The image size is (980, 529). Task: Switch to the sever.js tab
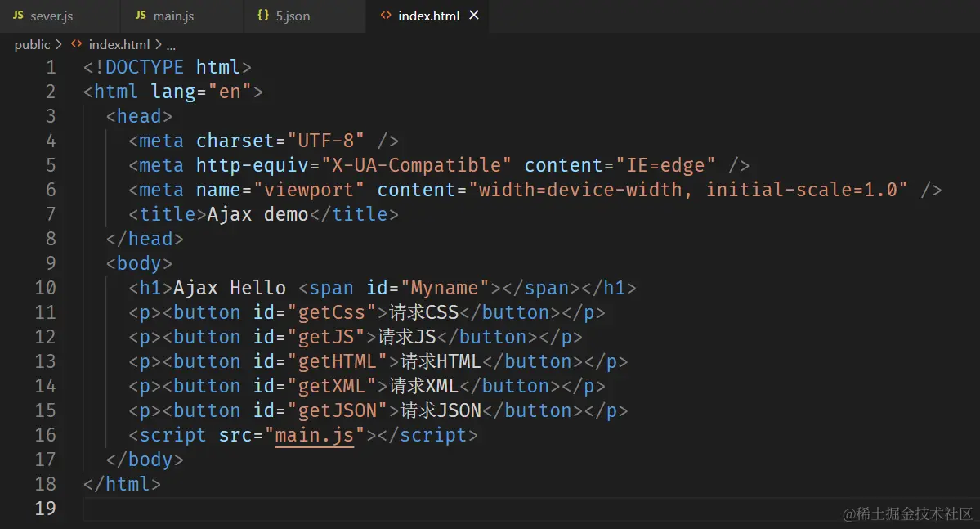click(51, 16)
